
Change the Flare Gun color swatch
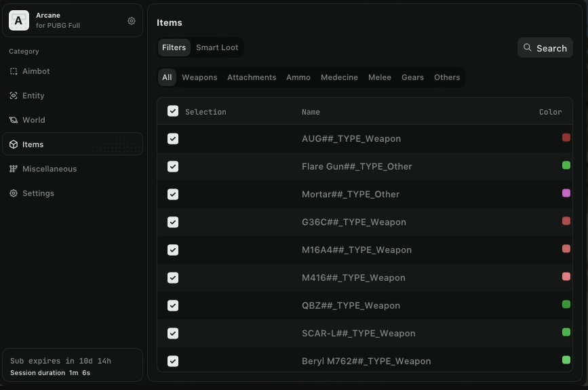click(x=566, y=165)
